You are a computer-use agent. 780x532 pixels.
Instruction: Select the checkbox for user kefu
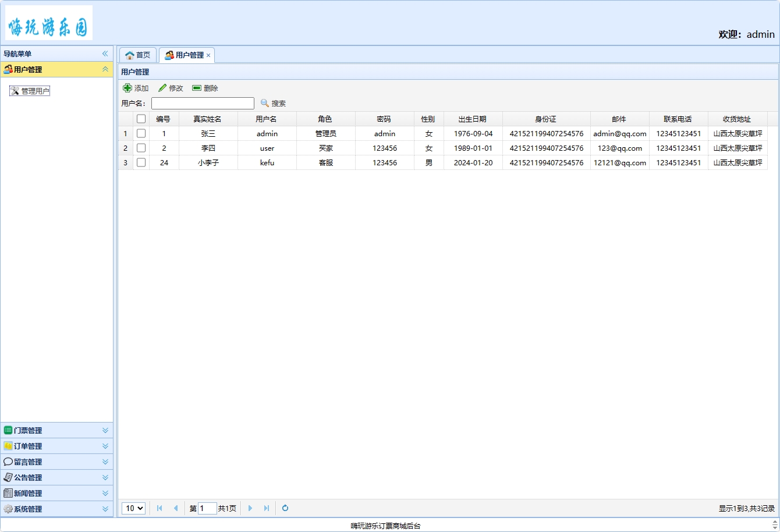[x=141, y=162]
